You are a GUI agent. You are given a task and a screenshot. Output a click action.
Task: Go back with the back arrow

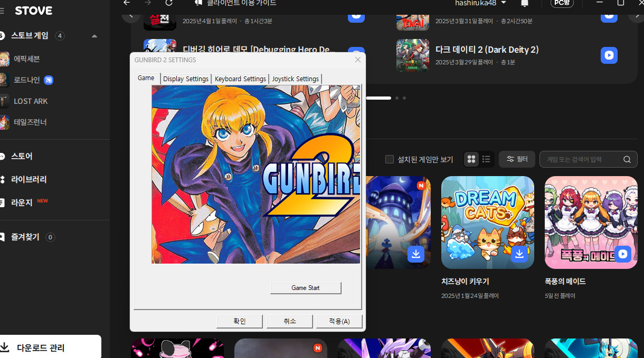(126, 3)
